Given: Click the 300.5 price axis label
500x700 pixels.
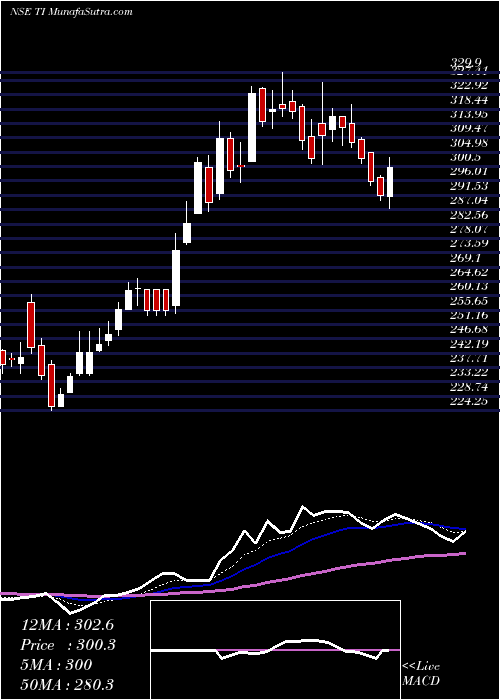Looking at the screenshot, I should 468,157.
